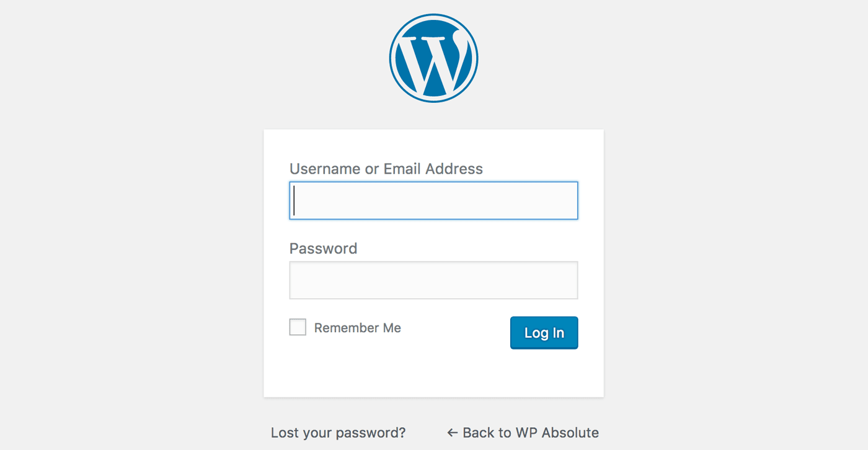Screen dimensions: 868x450
Task: Return to the WP Absolute site via the back link
Action: (x=523, y=433)
